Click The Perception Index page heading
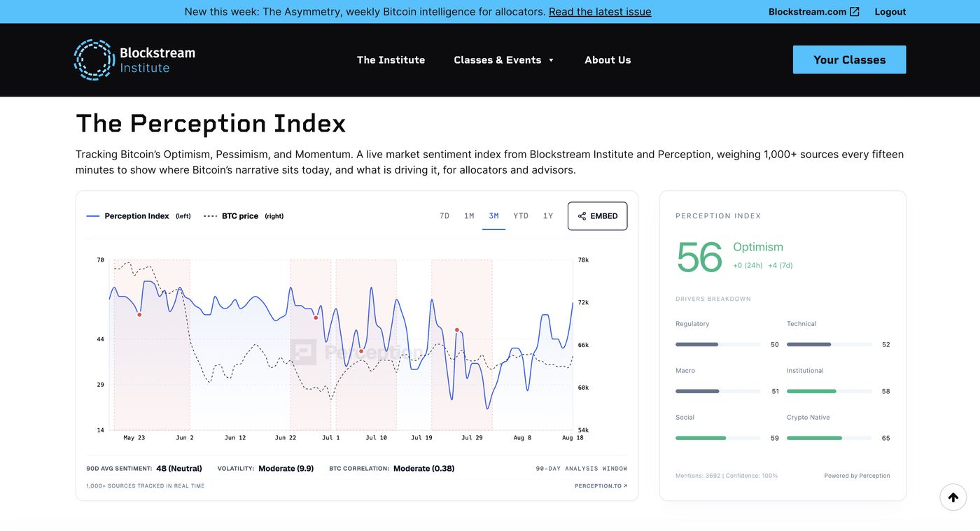980x531 pixels. pyautogui.click(x=211, y=124)
